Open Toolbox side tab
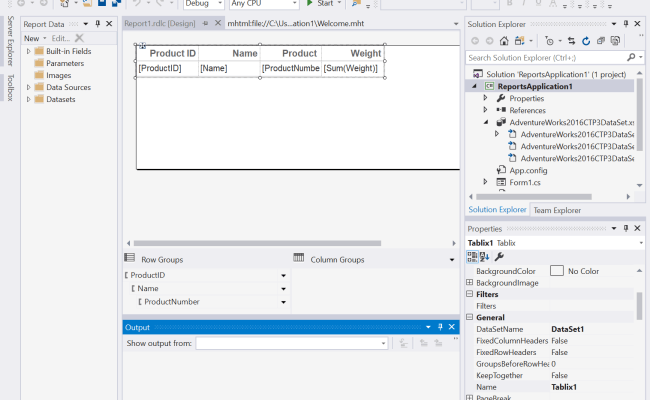This screenshot has height=400, width=650. (x=10, y=87)
